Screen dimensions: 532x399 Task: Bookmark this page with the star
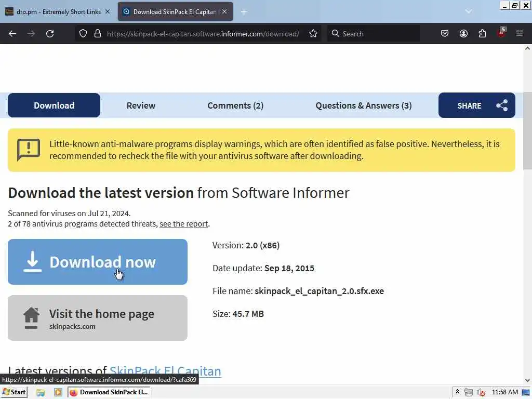pos(313,34)
